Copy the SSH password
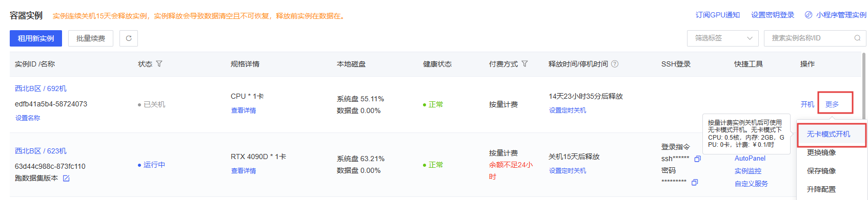Viewport: 868px width, 200px height. pos(695,182)
